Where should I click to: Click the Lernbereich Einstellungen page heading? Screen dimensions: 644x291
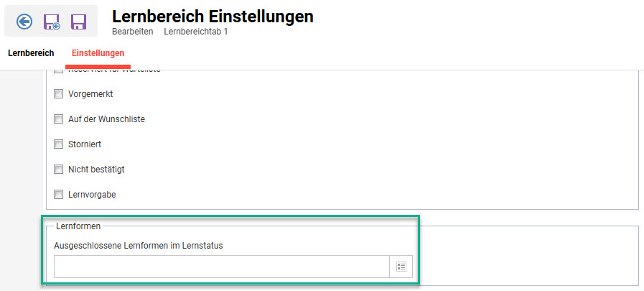click(x=213, y=16)
